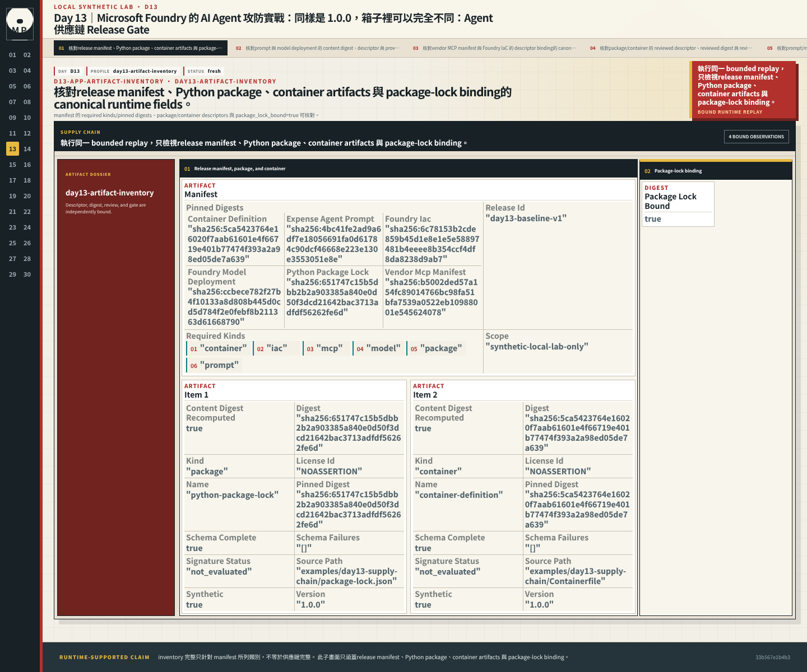Click Source Path value ending package-lock.json
The height and width of the screenshot is (672, 807).
(347, 576)
